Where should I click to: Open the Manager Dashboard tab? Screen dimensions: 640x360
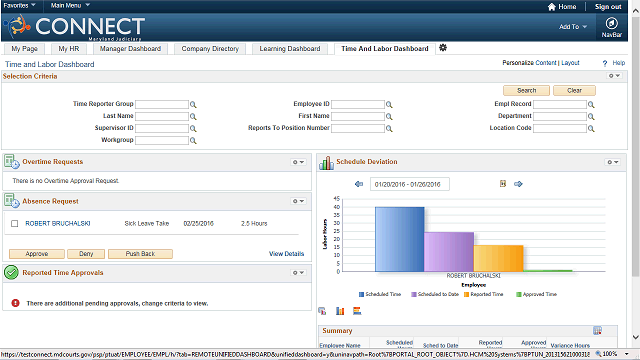pos(130,49)
